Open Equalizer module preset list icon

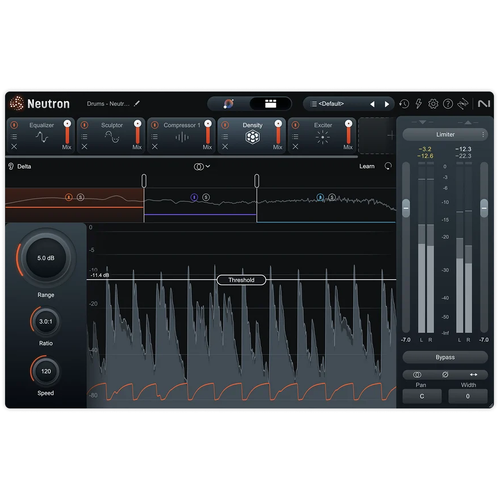click(x=14, y=136)
